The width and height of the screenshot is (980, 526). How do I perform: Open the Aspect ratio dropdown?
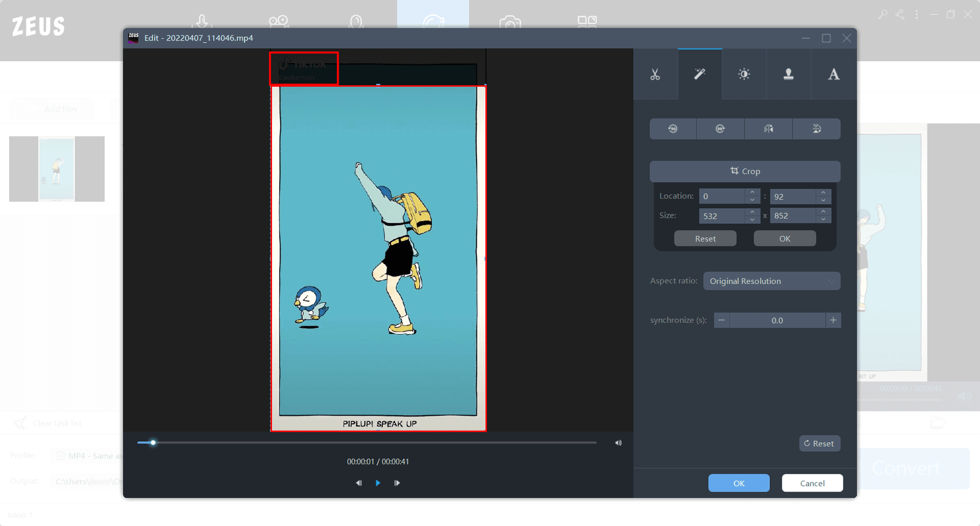tap(772, 281)
